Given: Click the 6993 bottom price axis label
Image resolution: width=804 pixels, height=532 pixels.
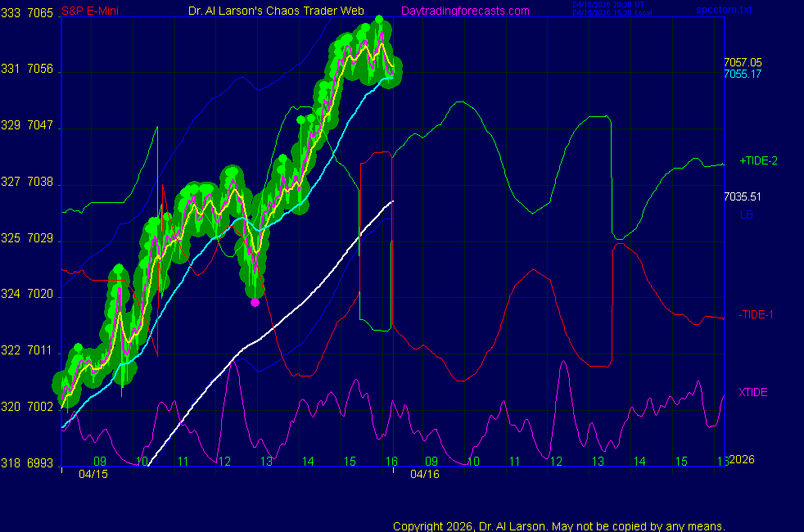Looking at the screenshot, I should (40, 463).
